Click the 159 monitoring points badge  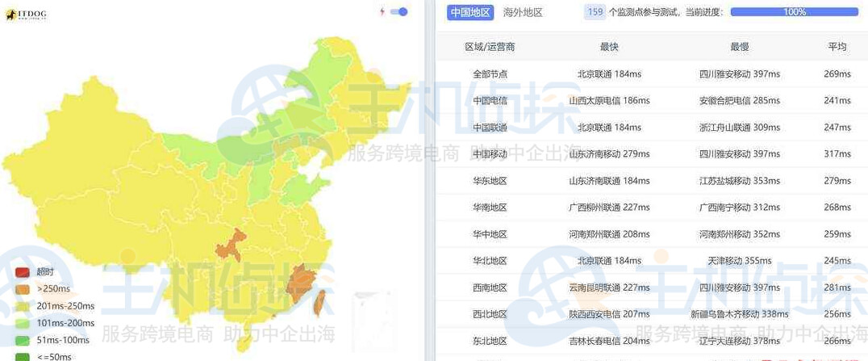pyautogui.click(x=595, y=12)
